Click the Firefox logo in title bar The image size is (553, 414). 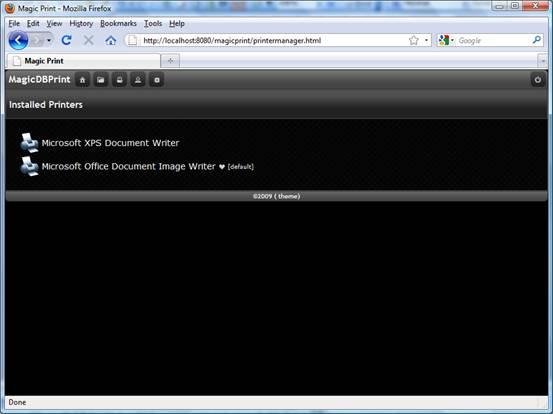[10, 8]
